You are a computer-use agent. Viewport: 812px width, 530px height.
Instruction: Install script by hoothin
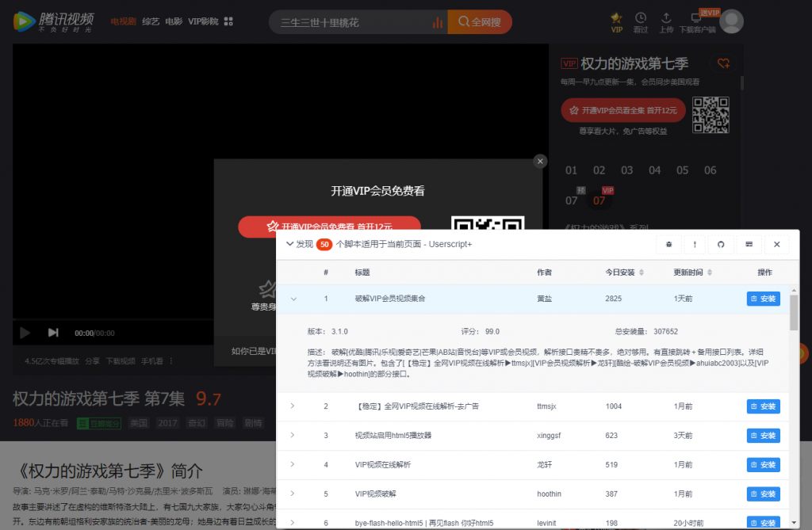tap(764, 494)
